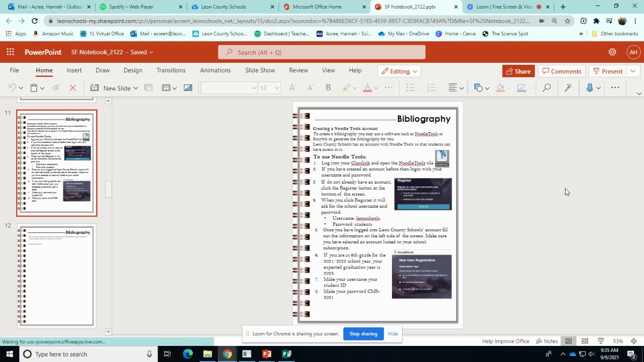Click the Shape Outline icon
The width and height of the screenshot is (644, 362).
click(x=522, y=88)
